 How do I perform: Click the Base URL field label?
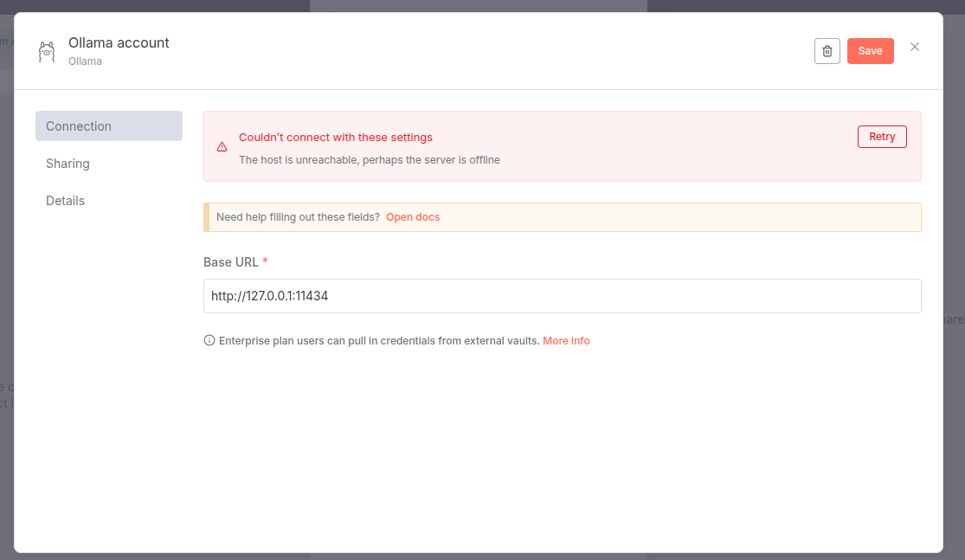point(230,262)
